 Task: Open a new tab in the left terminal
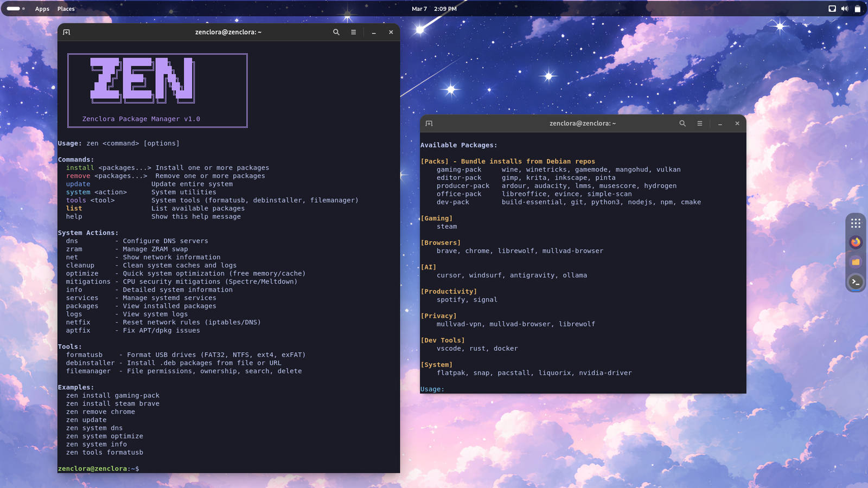66,32
